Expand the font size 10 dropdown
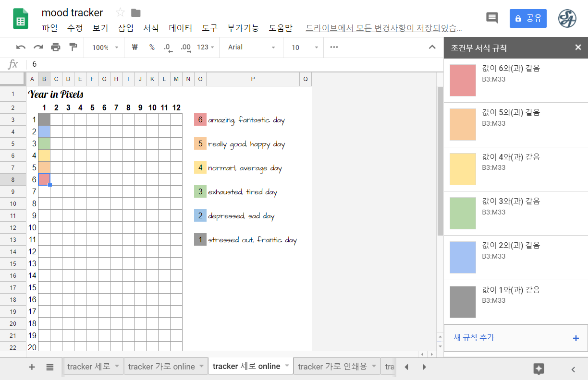Image resolution: width=588 pixels, height=380 pixels. click(x=305, y=47)
